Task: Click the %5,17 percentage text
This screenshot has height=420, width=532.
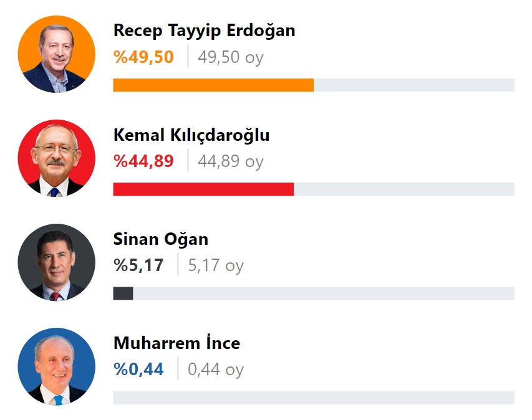Action: point(138,265)
